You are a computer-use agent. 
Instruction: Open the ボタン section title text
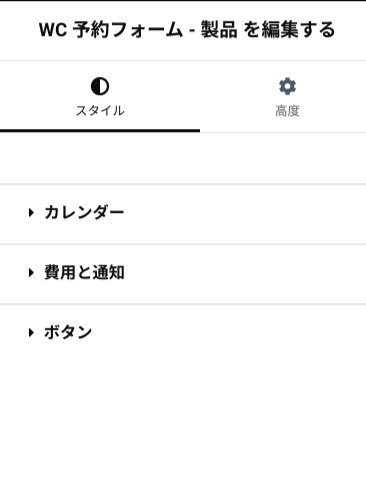click(68, 332)
